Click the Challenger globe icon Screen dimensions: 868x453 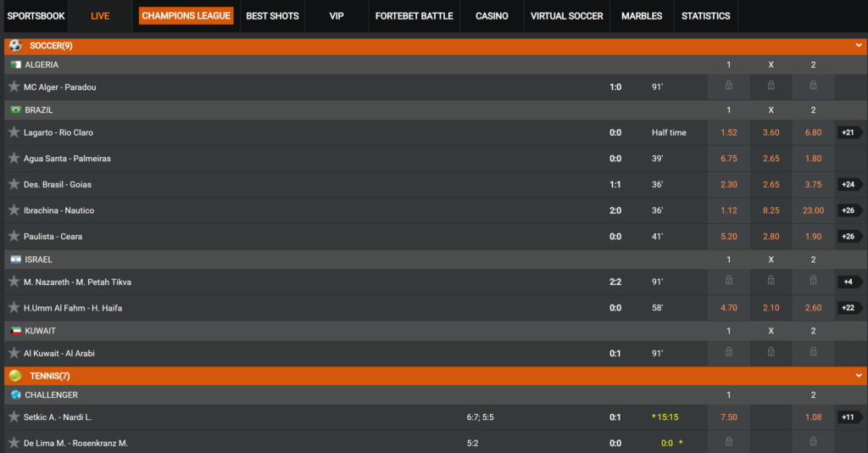pos(16,394)
